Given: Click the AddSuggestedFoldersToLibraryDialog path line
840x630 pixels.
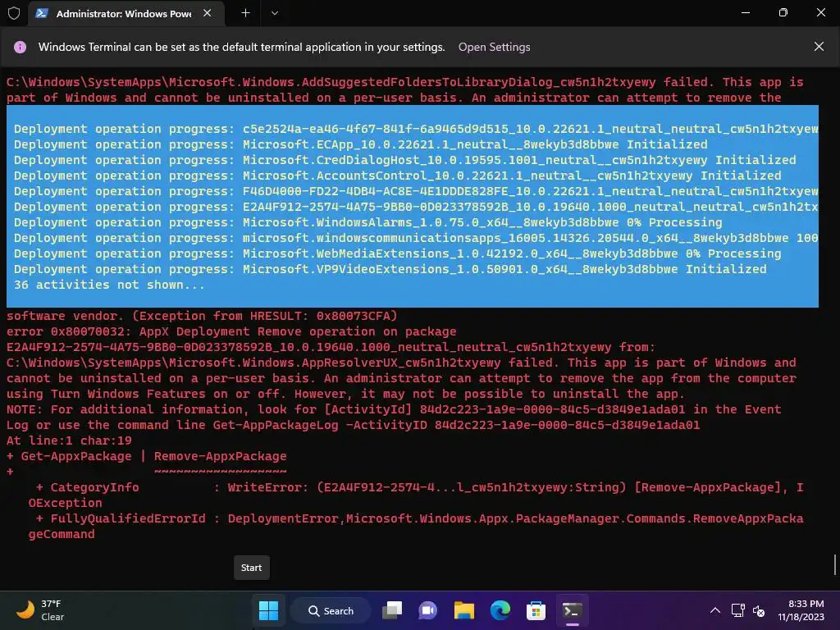Looking at the screenshot, I should pos(405,82).
